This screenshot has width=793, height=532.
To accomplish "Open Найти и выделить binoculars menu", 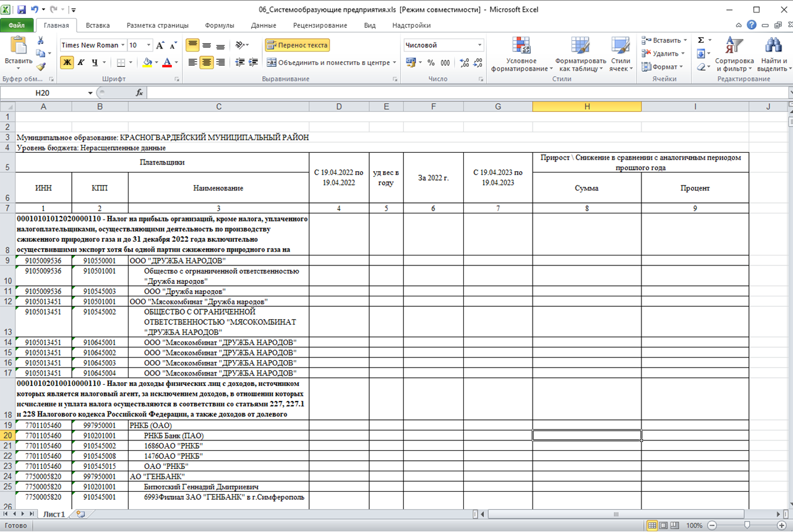I will (x=774, y=54).
